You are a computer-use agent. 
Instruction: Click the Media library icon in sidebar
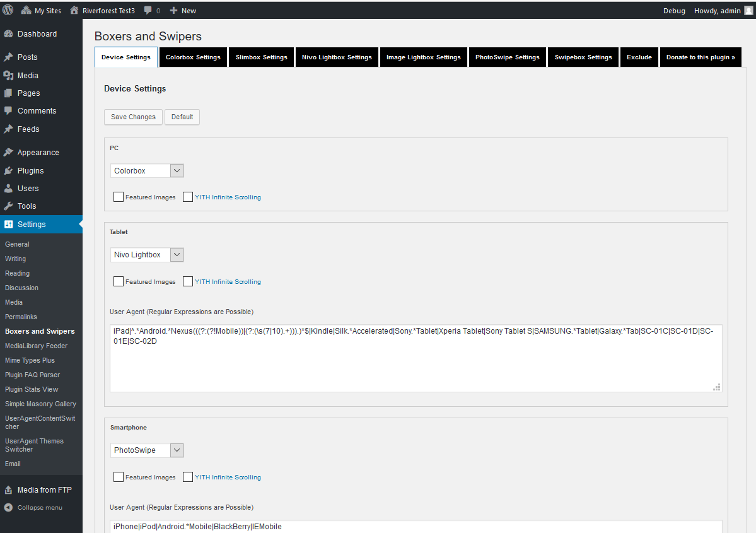[x=8, y=75]
